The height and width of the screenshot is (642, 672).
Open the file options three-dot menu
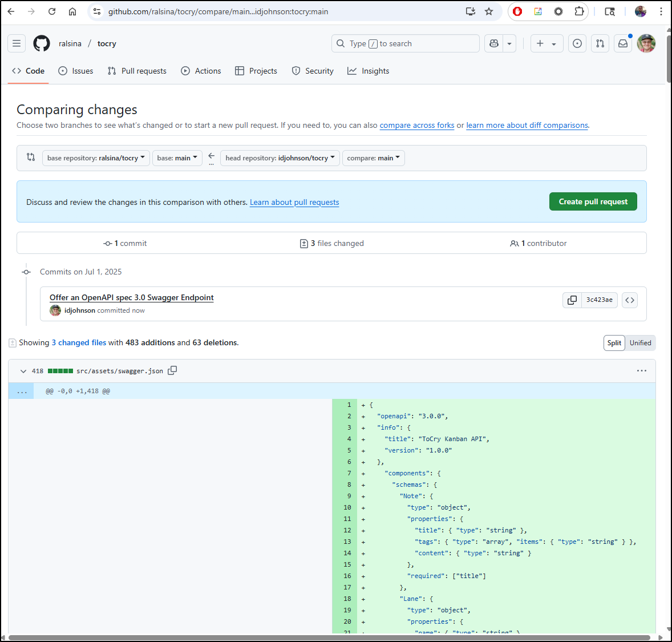(642, 371)
